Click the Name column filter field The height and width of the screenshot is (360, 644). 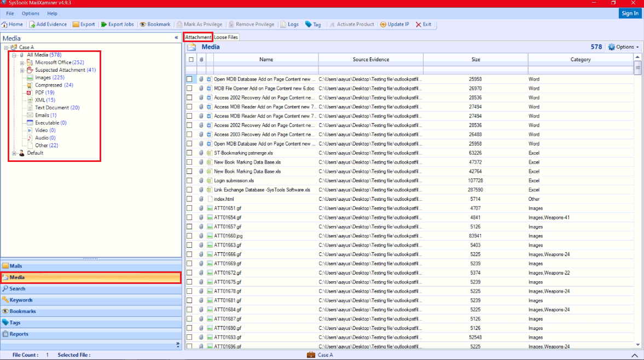coord(266,69)
